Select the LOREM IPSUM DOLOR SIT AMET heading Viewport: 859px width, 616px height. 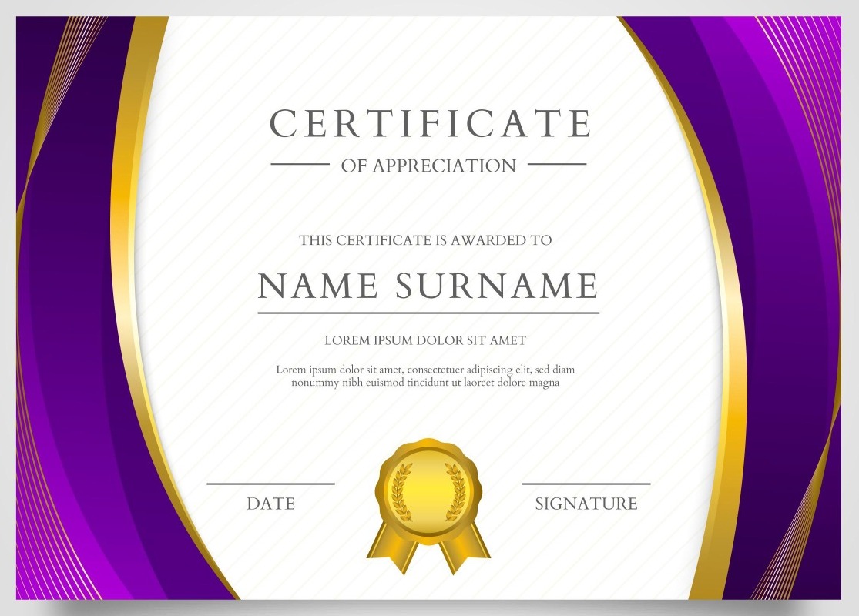click(x=425, y=340)
